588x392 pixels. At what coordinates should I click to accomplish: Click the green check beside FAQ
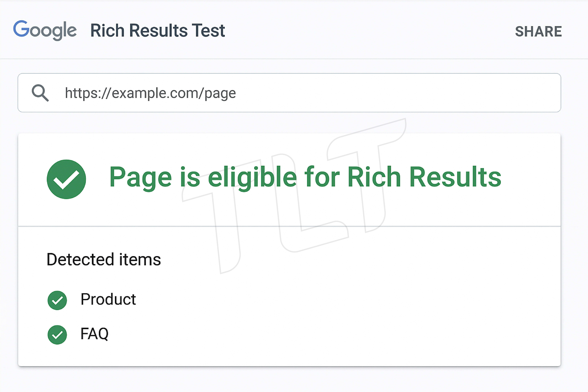57,335
